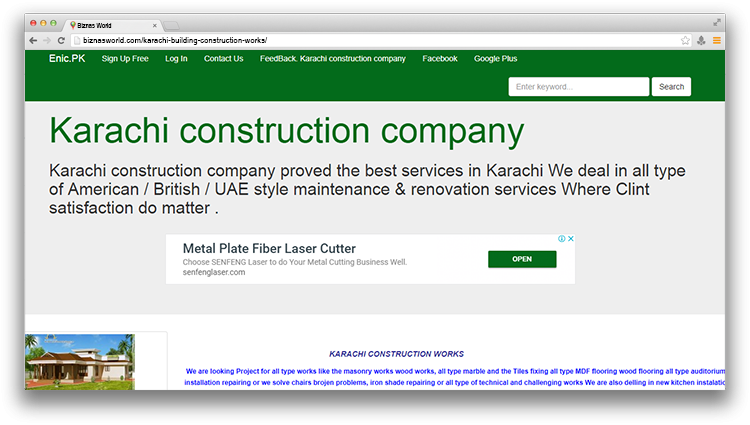This screenshot has height=425, width=750.
Task: Reload the page with the refresh icon
Action: point(62,40)
